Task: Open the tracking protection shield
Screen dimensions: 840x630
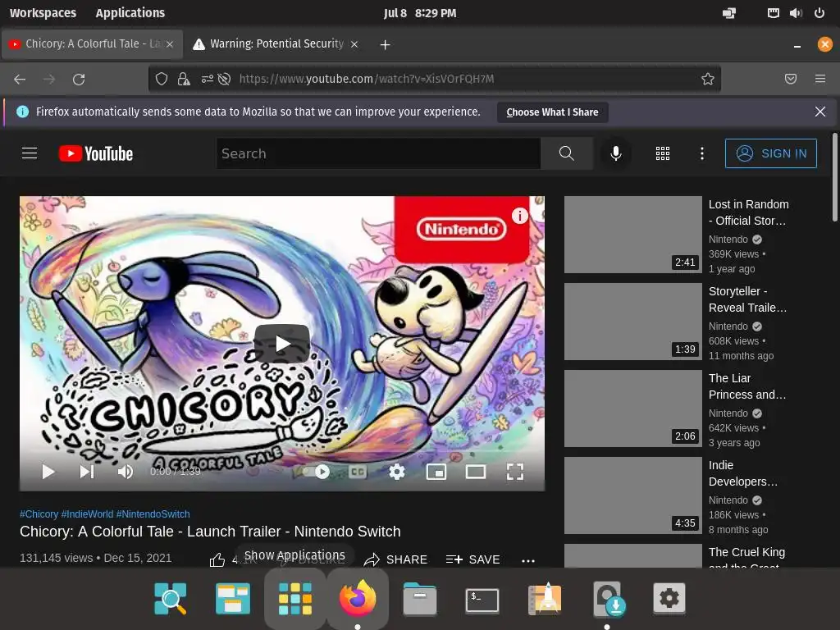Action: 162,80
